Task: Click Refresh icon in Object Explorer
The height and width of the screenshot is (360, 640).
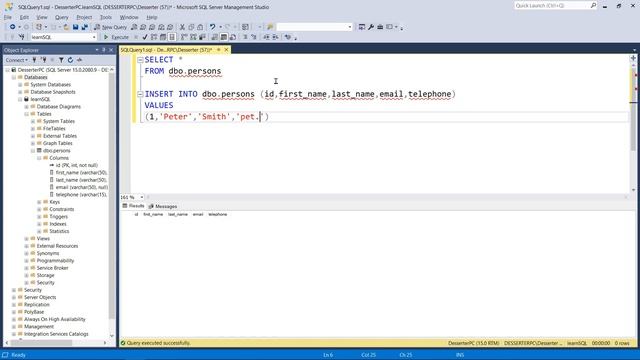Action: tap(70, 60)
